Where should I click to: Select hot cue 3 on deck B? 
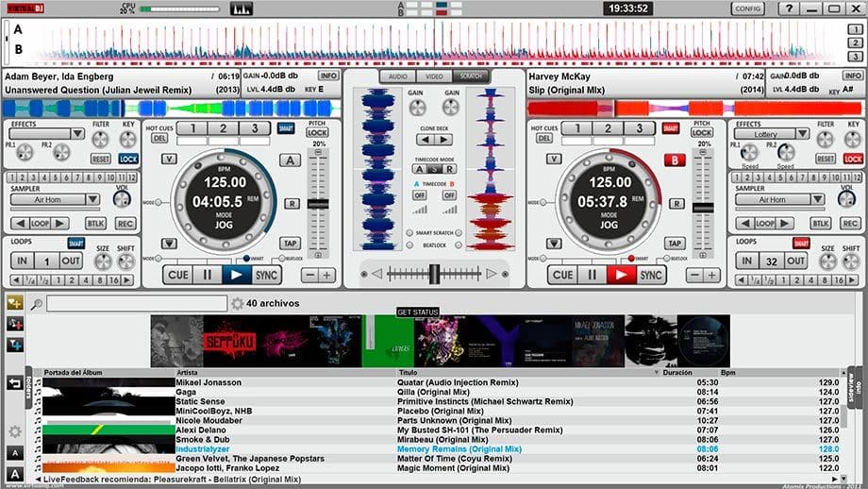point(639,128)
